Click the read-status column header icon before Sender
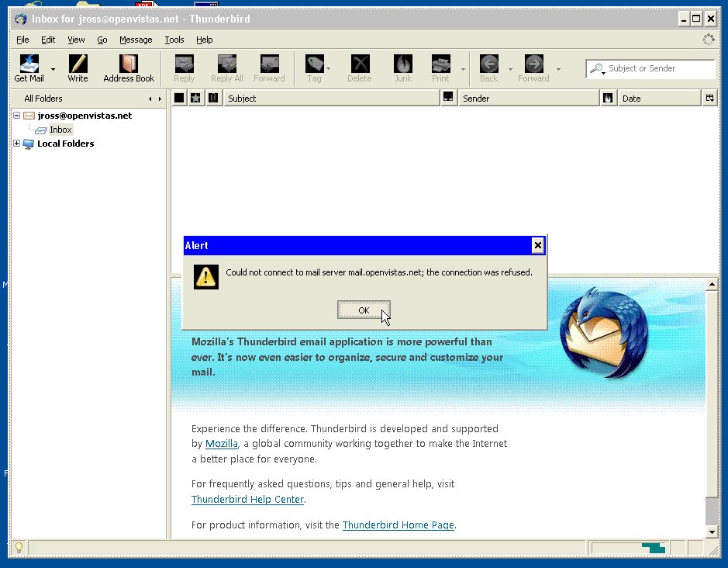Screen dimensions: 728x568 [x=448, y=97]
